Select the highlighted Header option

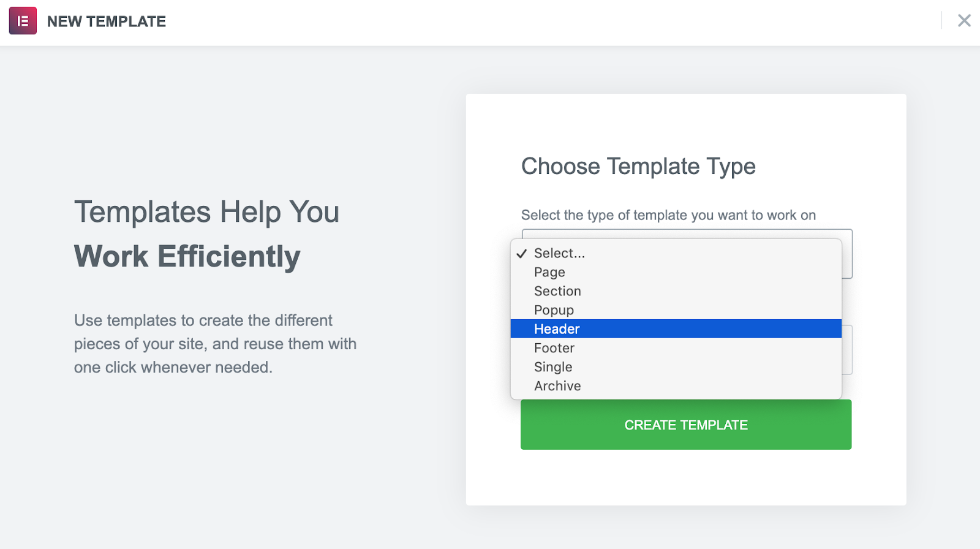[x=557, y=329]
